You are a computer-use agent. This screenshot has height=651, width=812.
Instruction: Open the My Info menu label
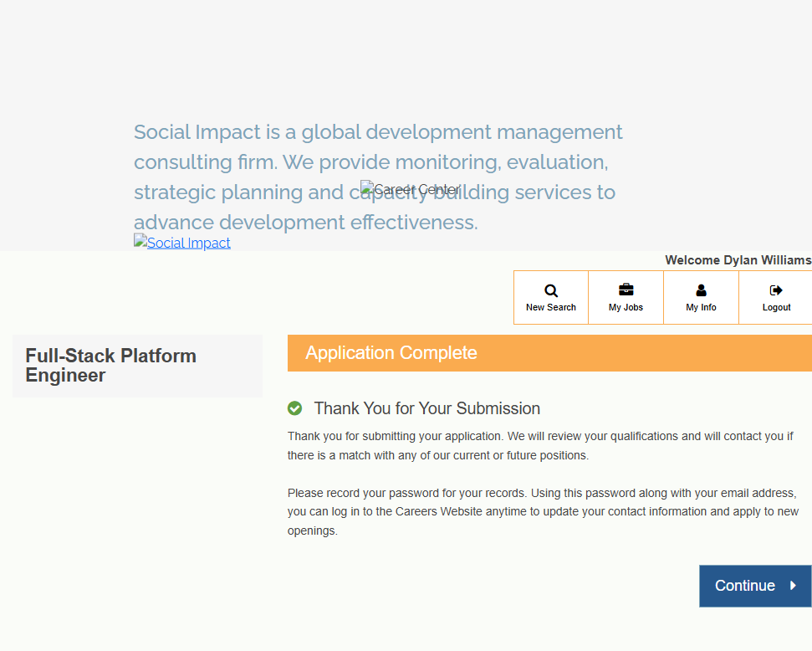(701, 307)
